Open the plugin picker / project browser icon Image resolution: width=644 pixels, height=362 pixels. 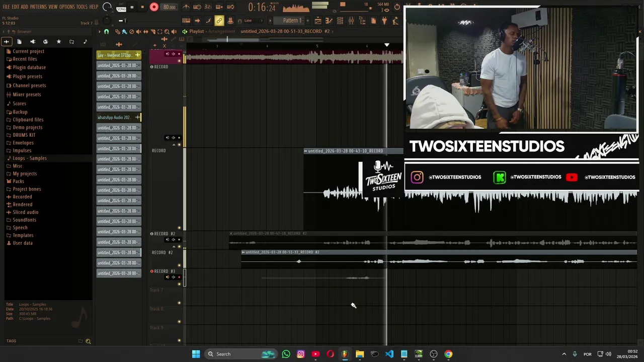362,21
